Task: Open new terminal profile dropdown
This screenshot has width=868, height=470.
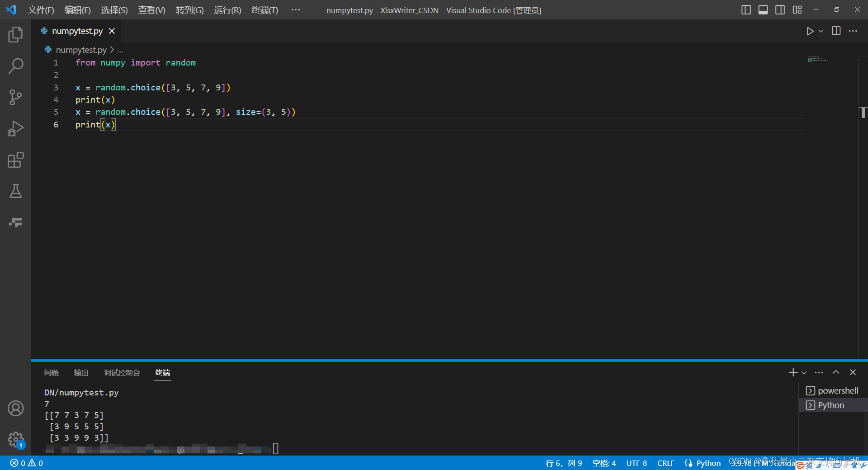Action: tap(804, 373)
